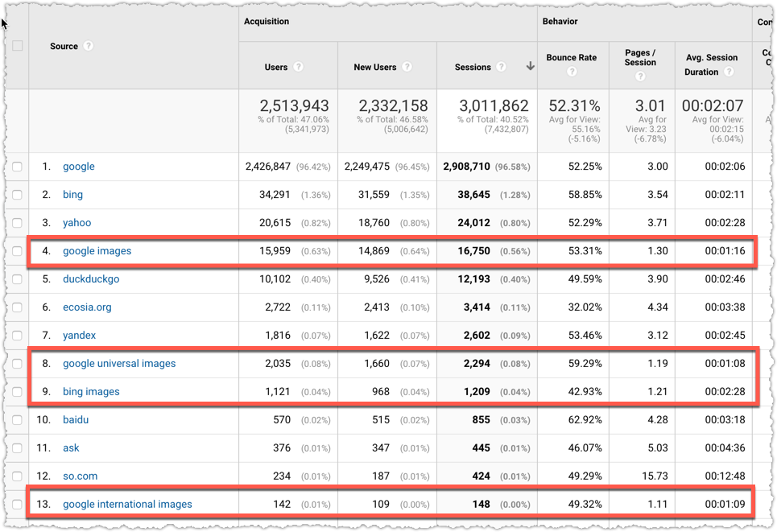
Task: Select total Pages per Session 3.01
Action: 651,105
